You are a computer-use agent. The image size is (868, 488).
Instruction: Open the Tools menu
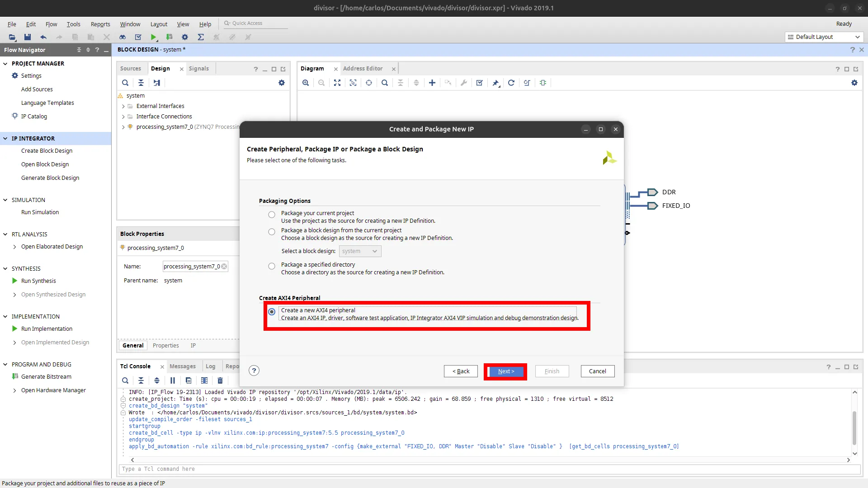coord(73,24)
